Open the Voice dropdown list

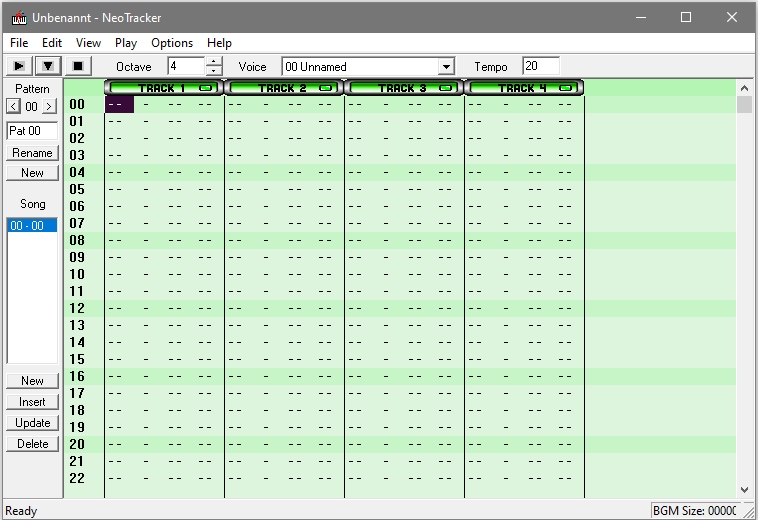pos(446,67)
